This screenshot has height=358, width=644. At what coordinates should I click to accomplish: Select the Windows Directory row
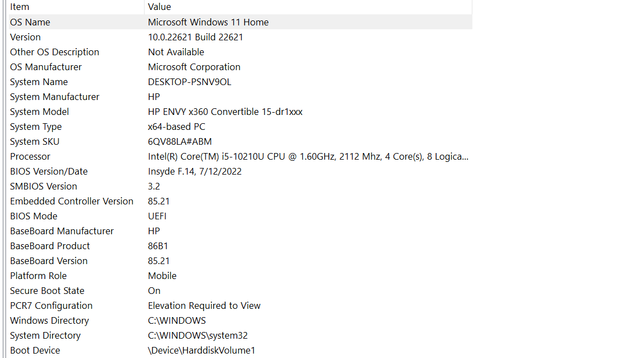pyautogui.click(x=240, y=320)
